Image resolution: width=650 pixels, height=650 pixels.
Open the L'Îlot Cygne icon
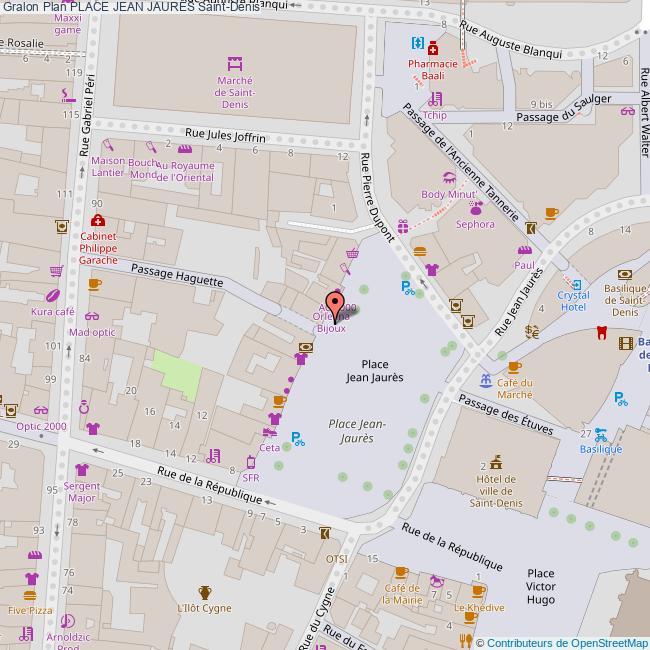click(x=204, y=592)
